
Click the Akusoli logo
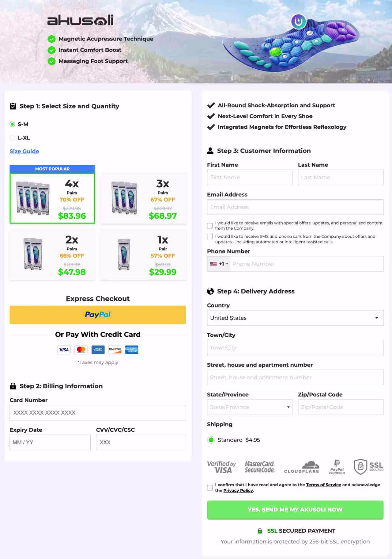coord(80,20)
